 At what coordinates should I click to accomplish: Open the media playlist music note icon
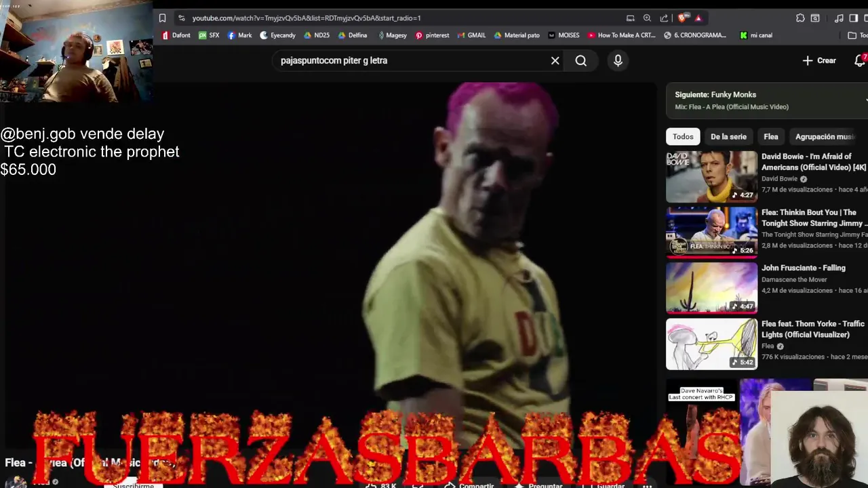839,18
